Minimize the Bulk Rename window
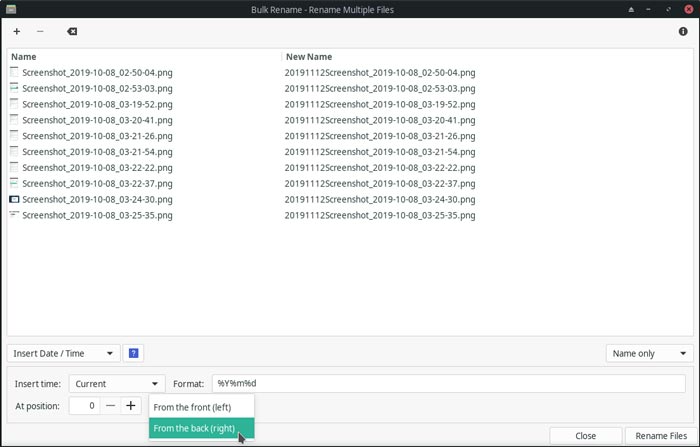The image size is (700, 447). pos(649,9)
